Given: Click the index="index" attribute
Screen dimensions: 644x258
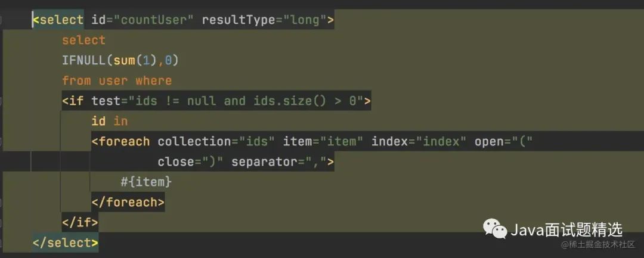Looking at the screenshot, I should coord(419,141).
